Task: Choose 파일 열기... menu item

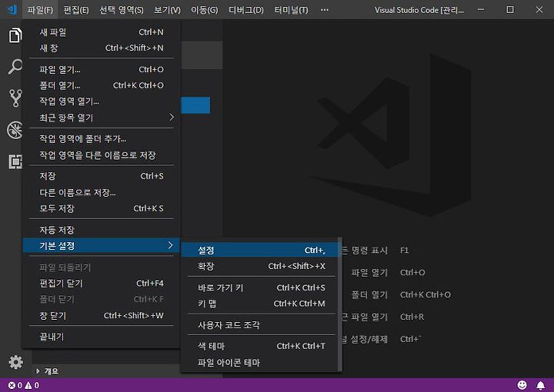Action: [x=102, y=69]
